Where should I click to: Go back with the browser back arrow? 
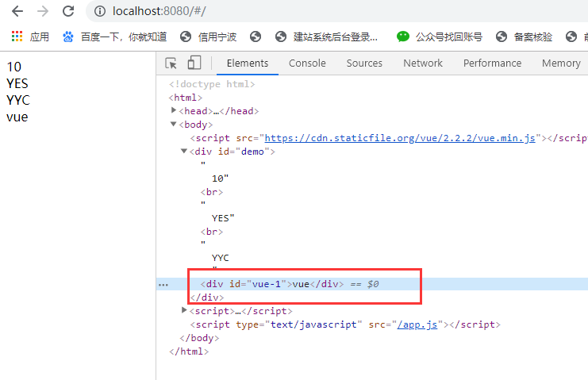point(17,11)
